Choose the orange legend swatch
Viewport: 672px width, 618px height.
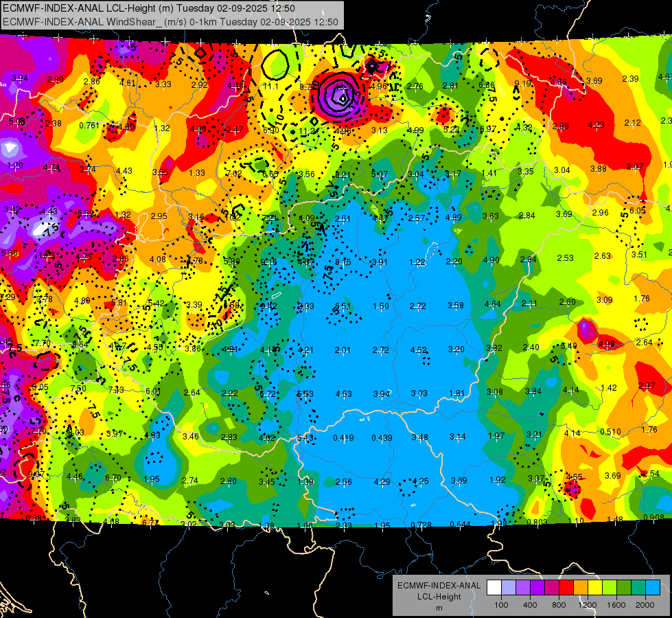click(581, 588)
